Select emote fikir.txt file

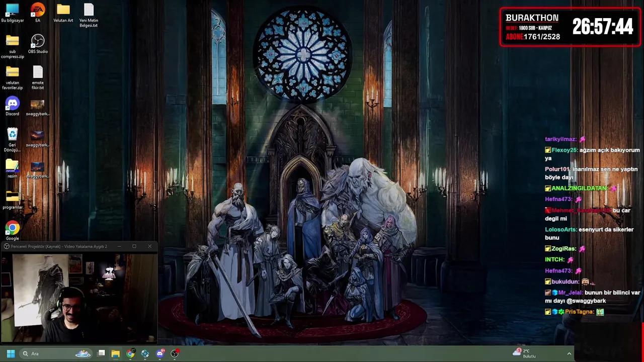38,78
